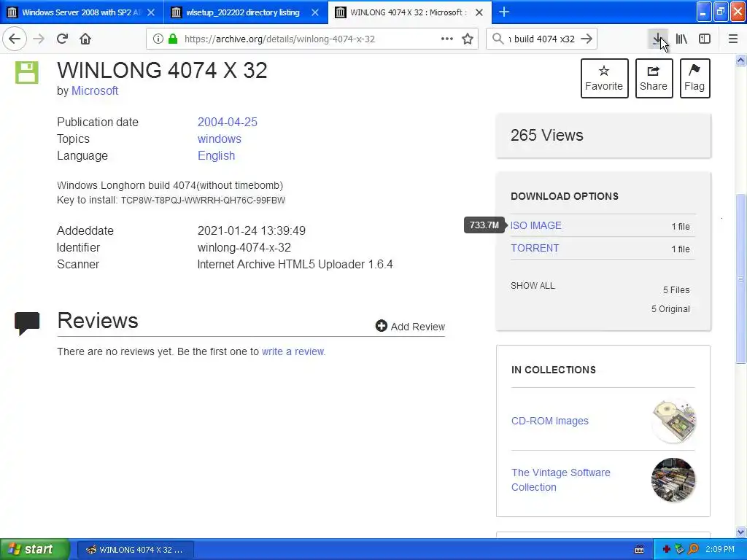Click the forward navigation arrow
The width and height of the screenshot is (747, 560).
[39, 39]
